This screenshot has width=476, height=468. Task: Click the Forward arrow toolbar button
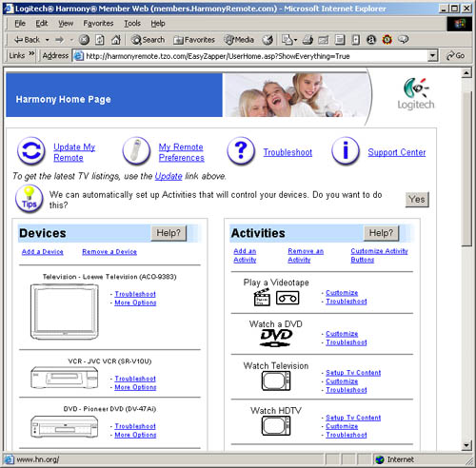(x=59, y=40)
